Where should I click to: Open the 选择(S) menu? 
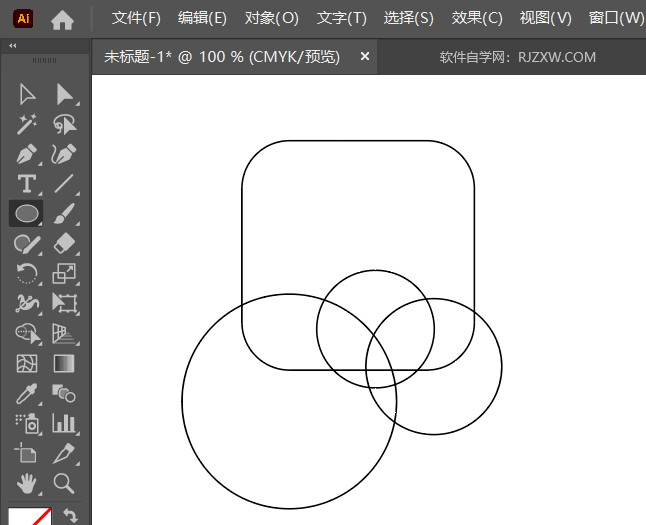coord(409,18)
